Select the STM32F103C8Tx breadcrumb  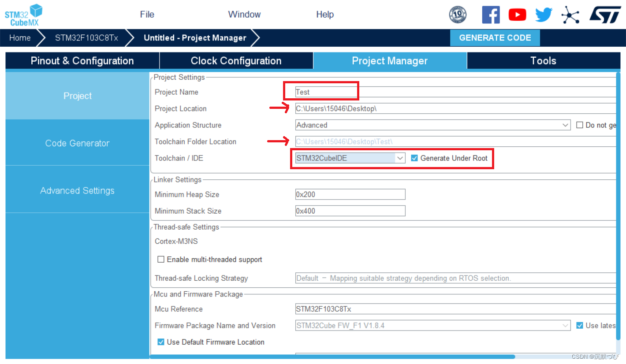coord(86,38)
